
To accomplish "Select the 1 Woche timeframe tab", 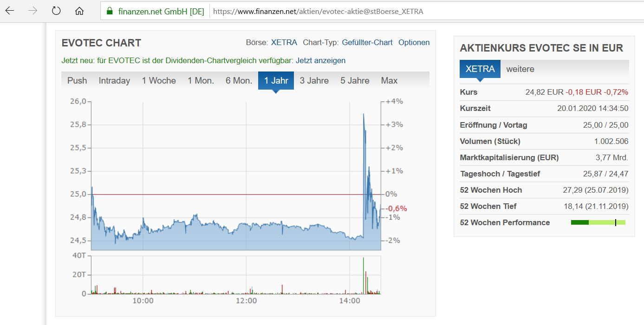I will click(159, 80).
